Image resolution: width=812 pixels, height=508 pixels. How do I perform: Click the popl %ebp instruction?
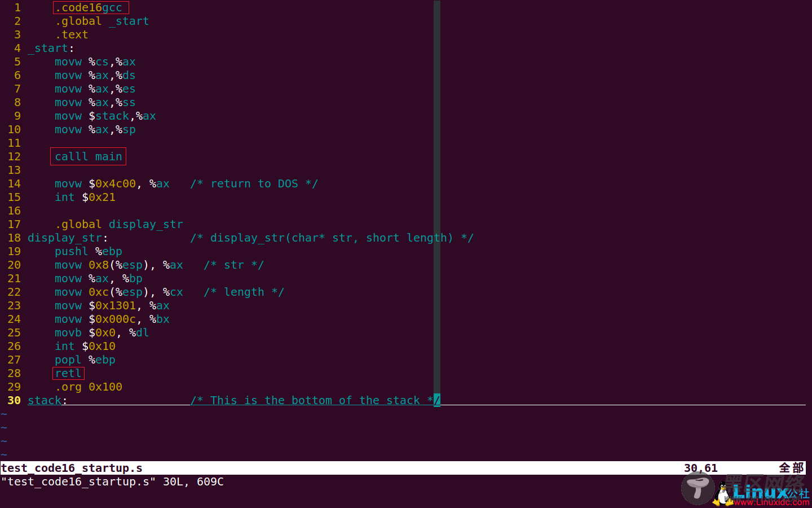point(85,360)
